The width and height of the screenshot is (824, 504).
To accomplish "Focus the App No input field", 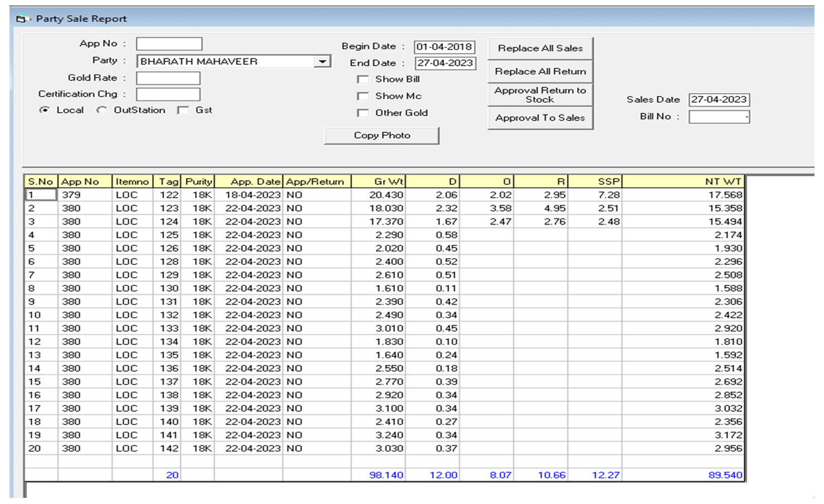I will pos(169,44).
